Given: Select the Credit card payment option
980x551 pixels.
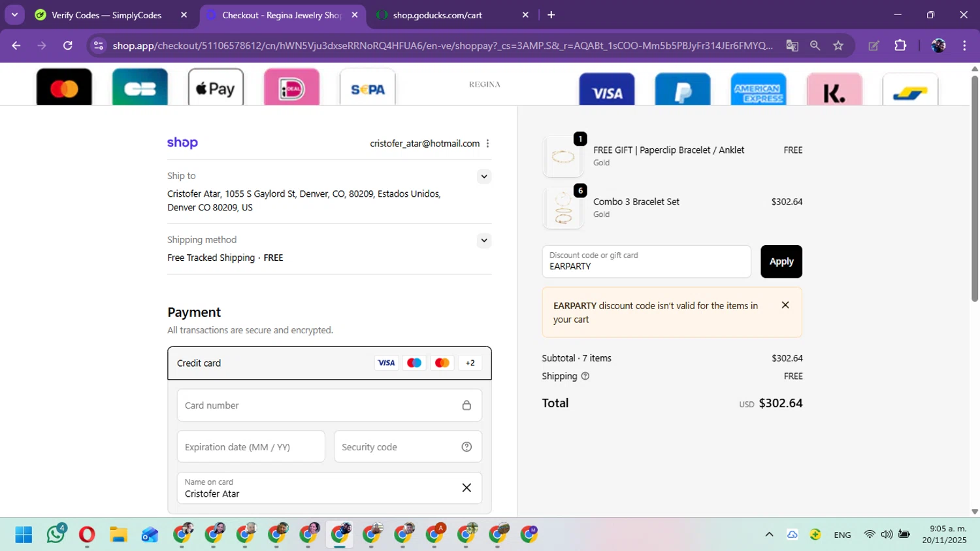Looking at the screenshot, I should pyautogui.click(x=329, y=363).
